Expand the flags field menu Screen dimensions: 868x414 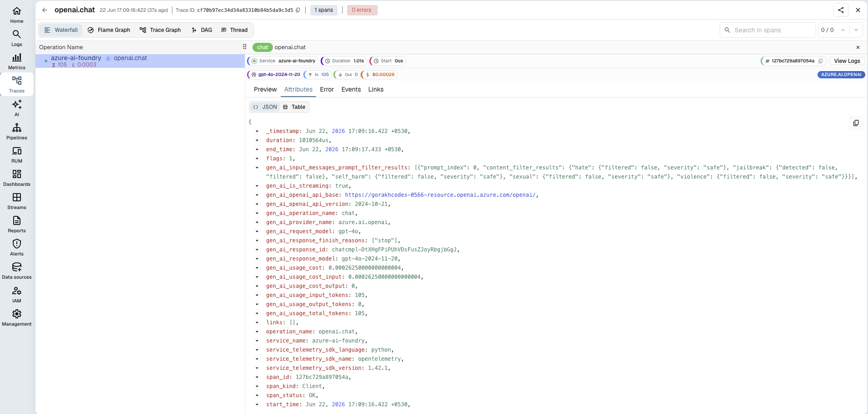click(x=257, y=158)
